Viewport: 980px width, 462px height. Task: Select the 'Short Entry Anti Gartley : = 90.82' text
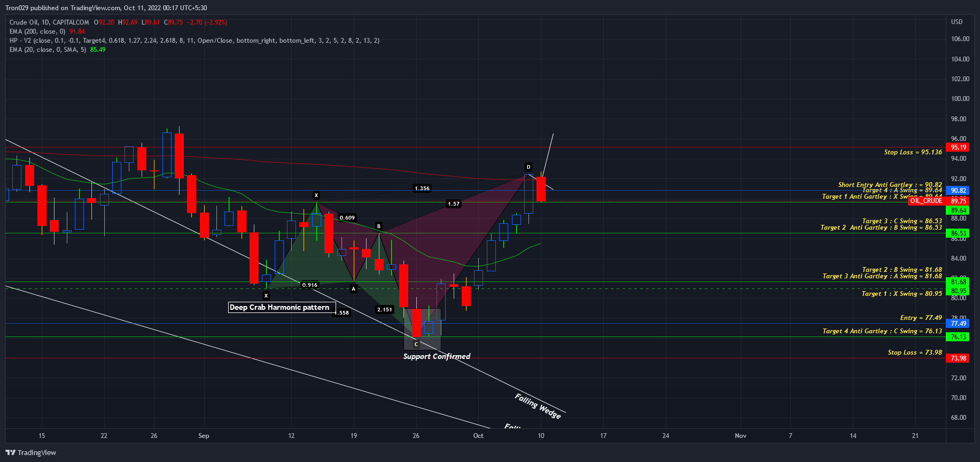[890, 185]
